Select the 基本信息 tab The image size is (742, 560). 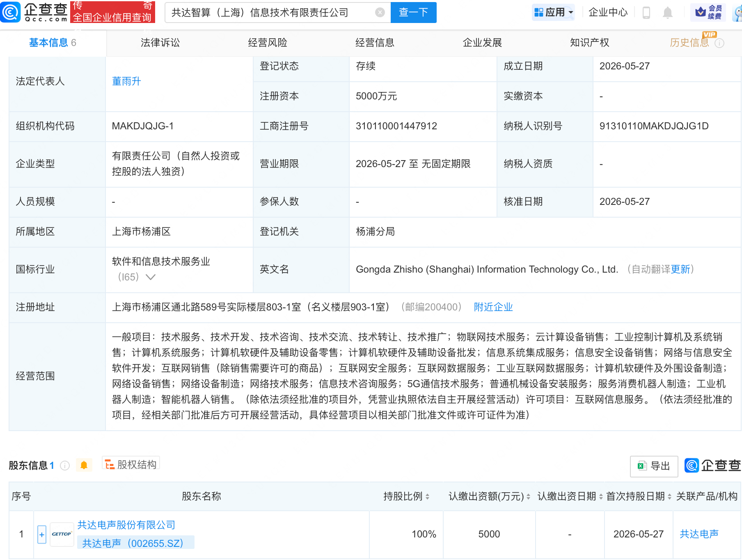(x=53, y=43)
